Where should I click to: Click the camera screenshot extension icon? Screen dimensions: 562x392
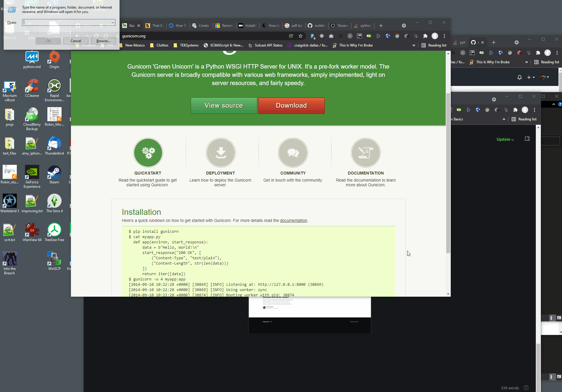point(331,36)
